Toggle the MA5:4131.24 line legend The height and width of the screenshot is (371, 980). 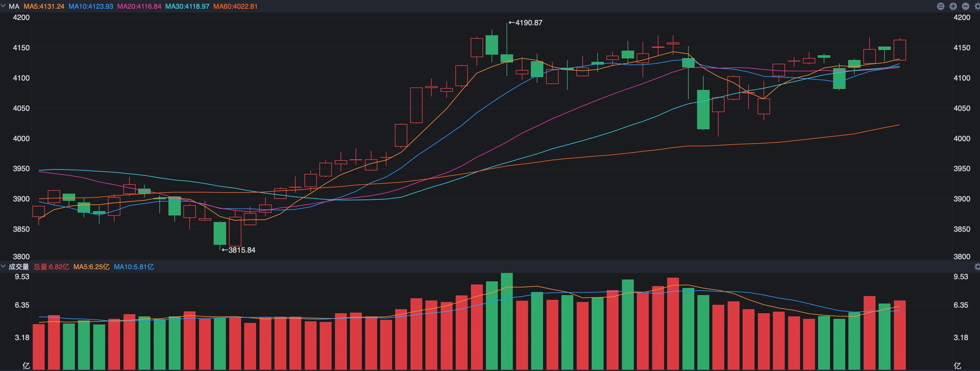44,7
